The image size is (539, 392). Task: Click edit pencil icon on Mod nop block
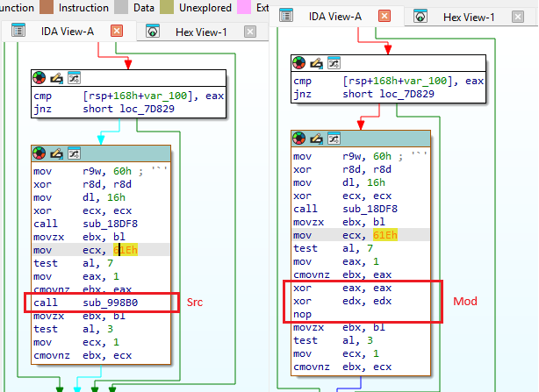(x=317, y=139)
